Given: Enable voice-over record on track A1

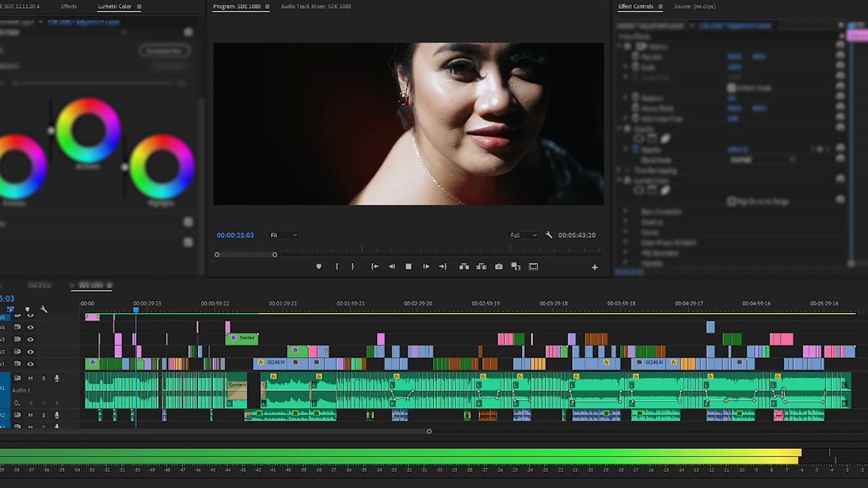Looking at the screenshot, I should pos(56,378).
